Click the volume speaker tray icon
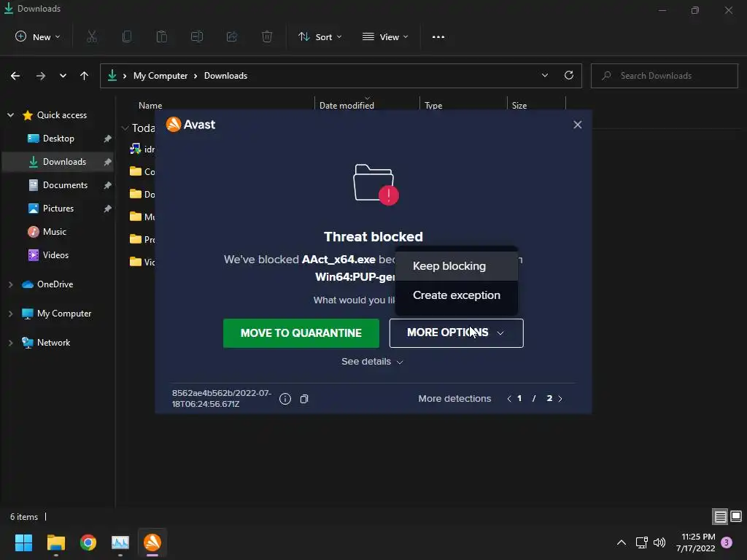The width and height of the screenshot is (747, 560). coord(659,542)
